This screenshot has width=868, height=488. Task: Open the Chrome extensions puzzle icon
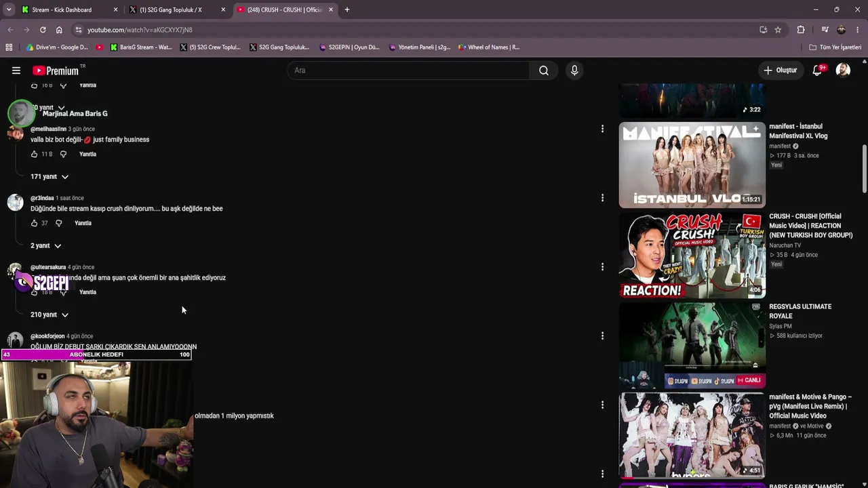coord(801,30)
